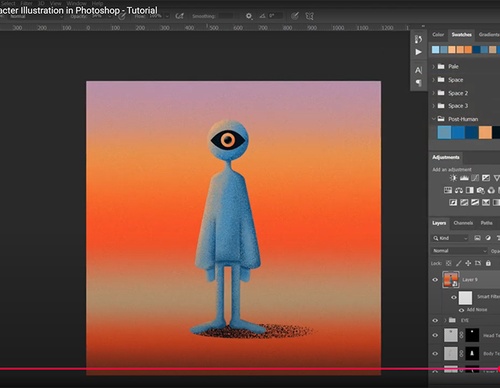The width and height of the screenshot is (500, 388).
Task: Expand the Space 2 swatch folder
Action: [433, 93]
